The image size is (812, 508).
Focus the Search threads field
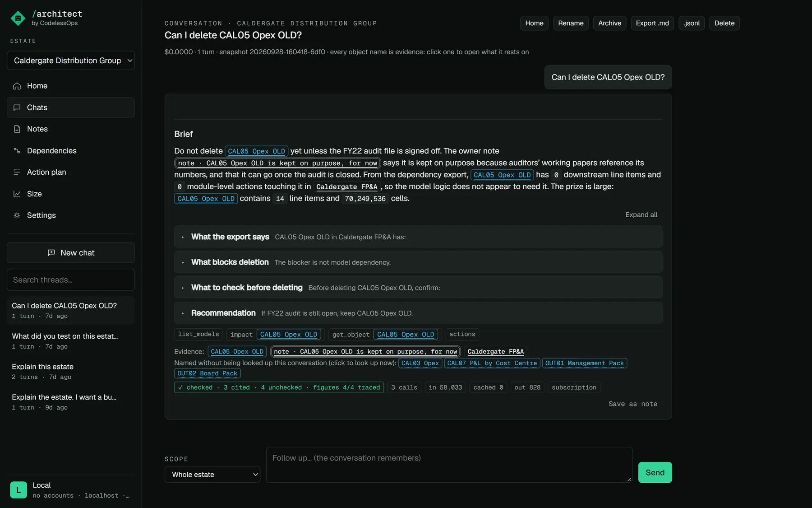coord(71,280)
